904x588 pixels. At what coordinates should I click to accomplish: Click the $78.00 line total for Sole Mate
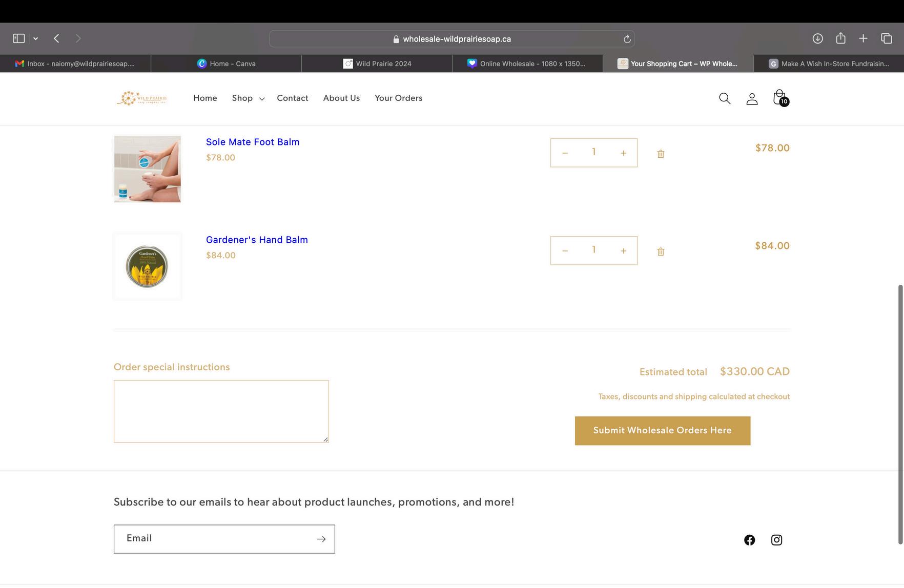point(772,148)
